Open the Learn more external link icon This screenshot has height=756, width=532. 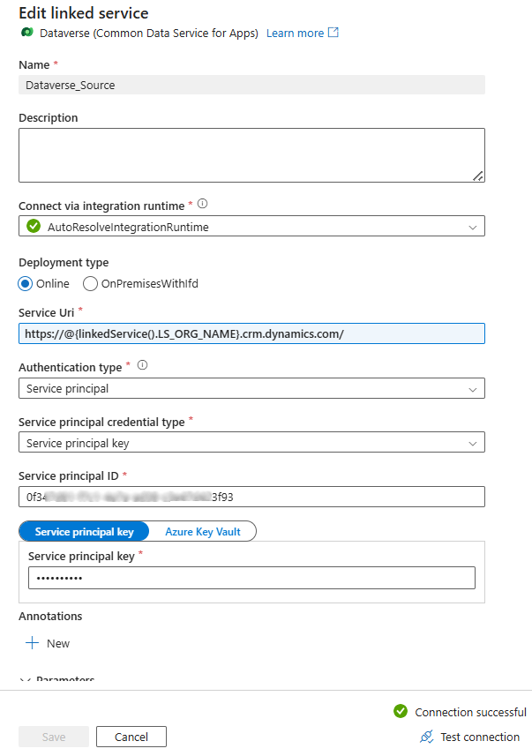click(x=333, y=33)
